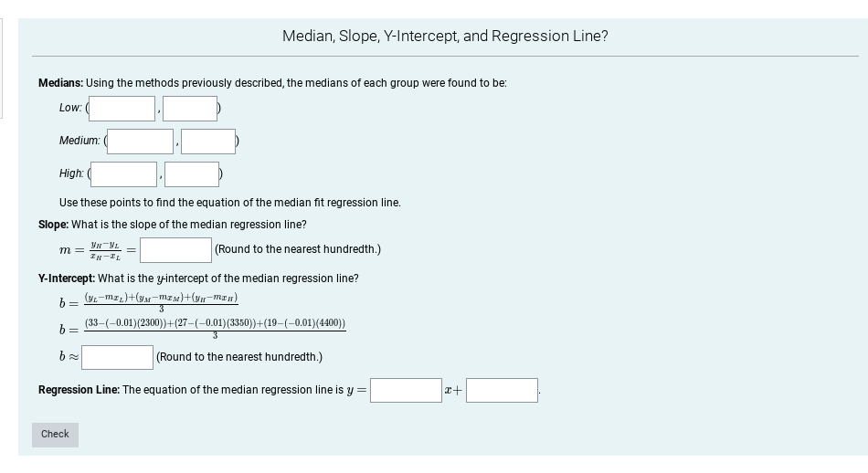The image size is (868, 473).
Task: Click the slope fraction formula for m
Action: (x=101, y=250)
